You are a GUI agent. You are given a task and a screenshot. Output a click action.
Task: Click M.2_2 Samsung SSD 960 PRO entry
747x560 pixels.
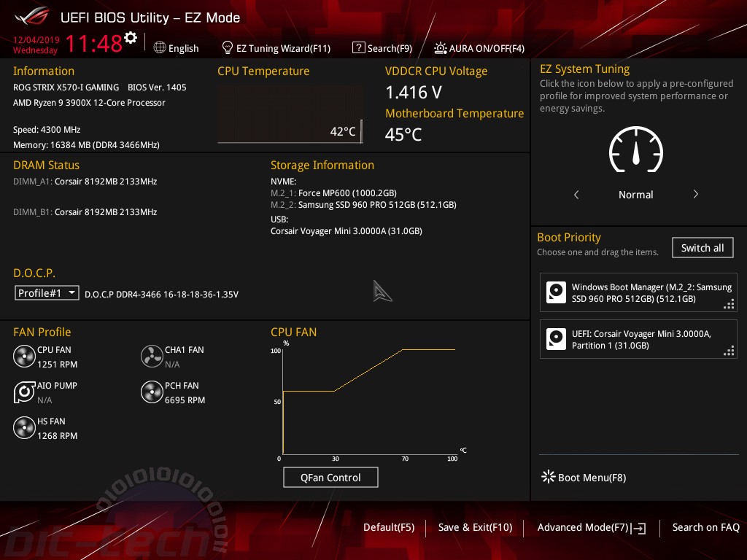click(363, 205)
